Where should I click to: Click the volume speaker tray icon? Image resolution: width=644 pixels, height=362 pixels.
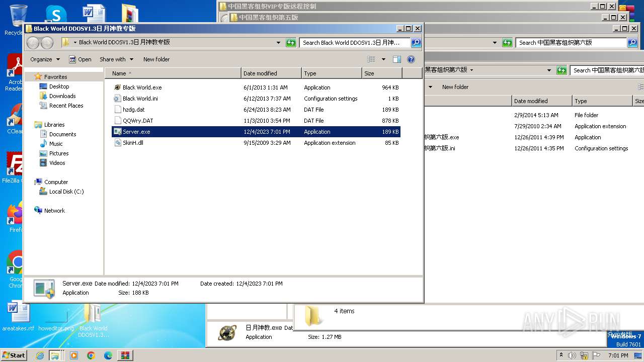pyautogui.click(x=572, y=355)
